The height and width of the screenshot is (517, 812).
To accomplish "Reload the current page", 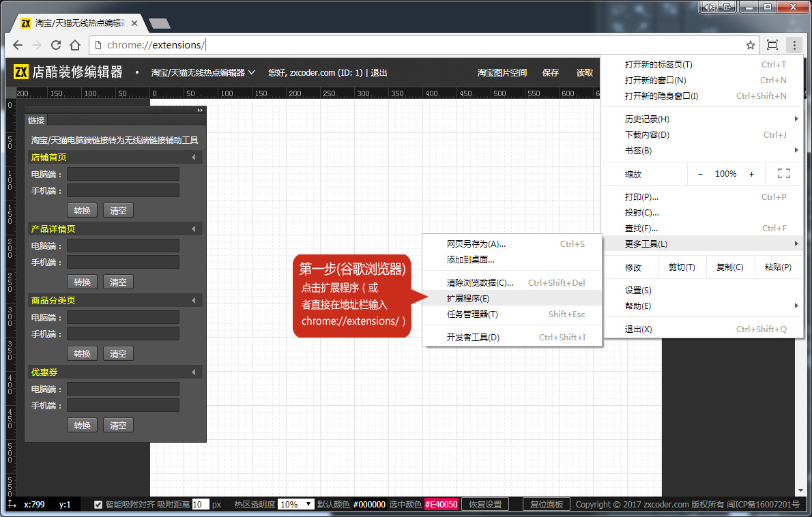I will [x=56, y=45].
